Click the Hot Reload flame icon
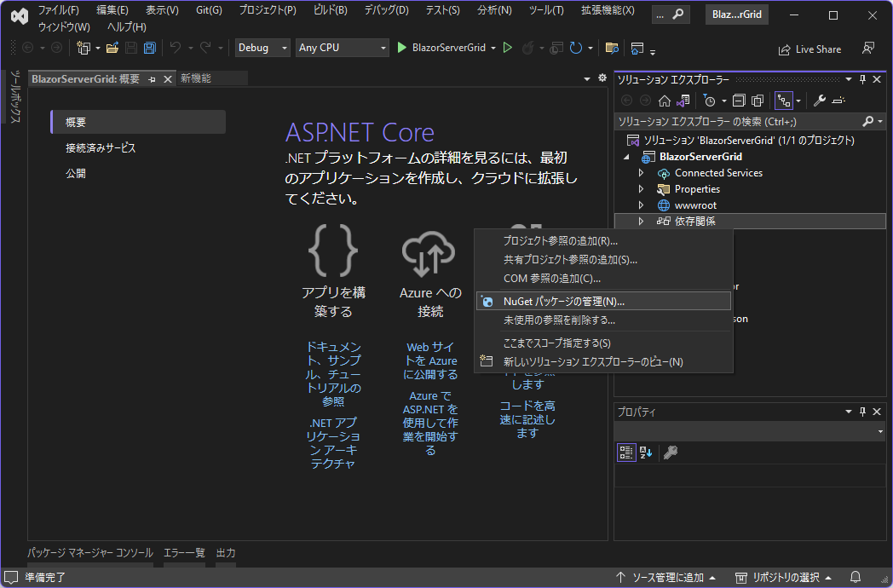The height and width of the screenshot is (588, 893). point(528,48)
